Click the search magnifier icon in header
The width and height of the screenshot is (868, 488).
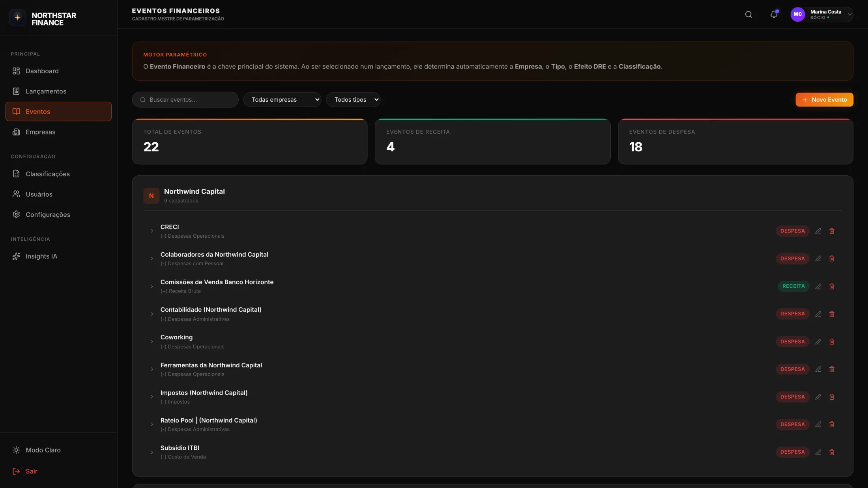click(748, 15)
